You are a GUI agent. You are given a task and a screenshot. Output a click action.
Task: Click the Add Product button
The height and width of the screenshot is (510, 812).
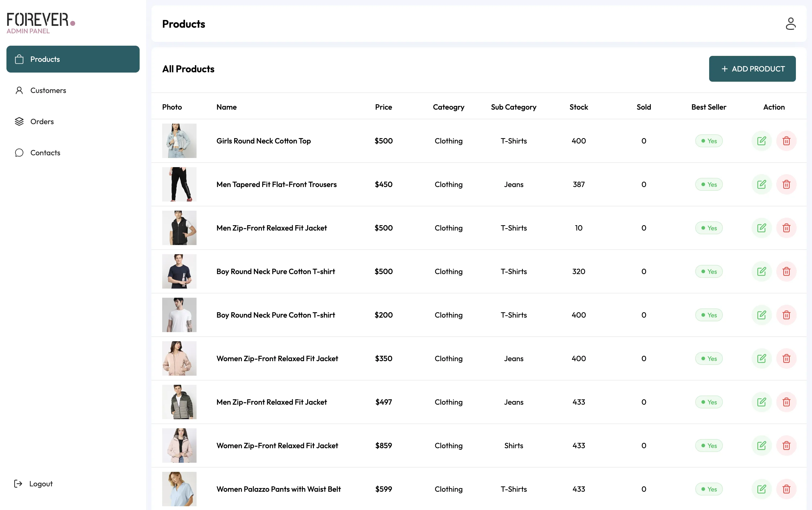point(752,69)
